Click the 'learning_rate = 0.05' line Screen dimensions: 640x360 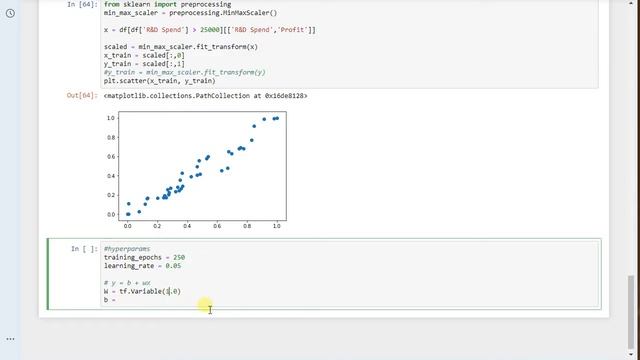point(142,266)
